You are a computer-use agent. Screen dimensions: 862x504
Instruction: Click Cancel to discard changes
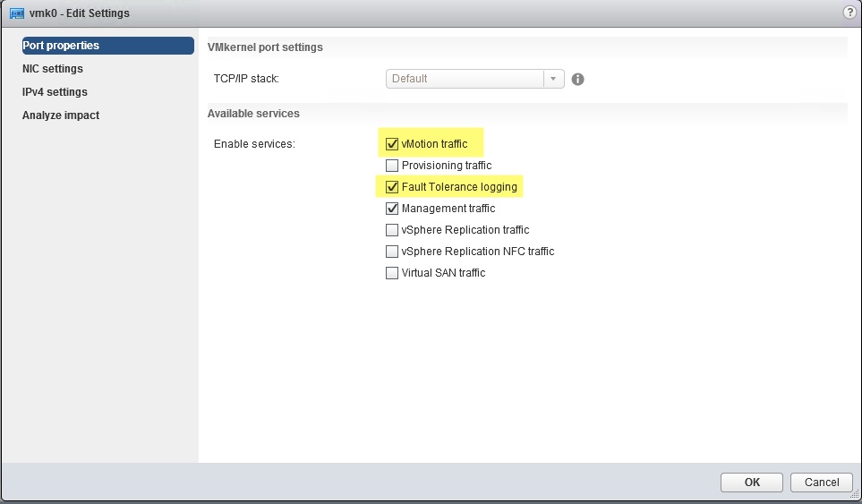pos(821,483)
